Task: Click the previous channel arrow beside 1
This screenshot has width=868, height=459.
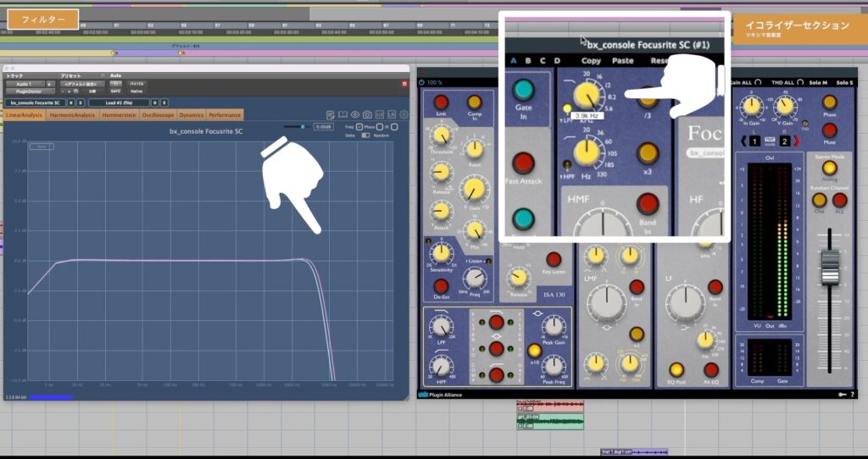Action: coord(744,141)
